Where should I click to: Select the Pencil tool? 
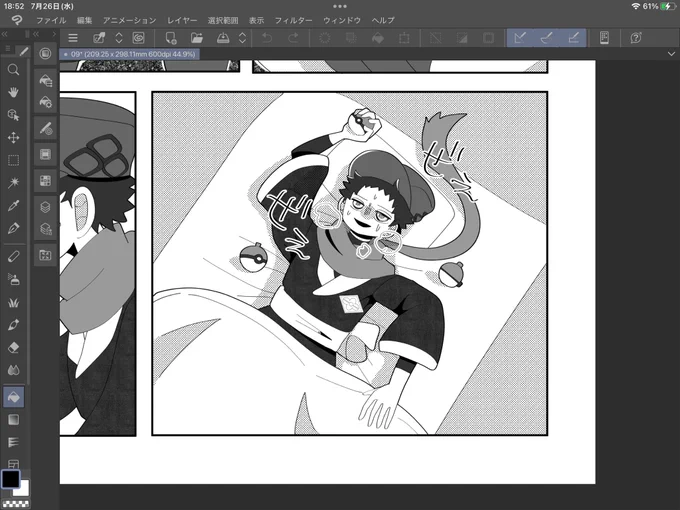tap(13, 256)
